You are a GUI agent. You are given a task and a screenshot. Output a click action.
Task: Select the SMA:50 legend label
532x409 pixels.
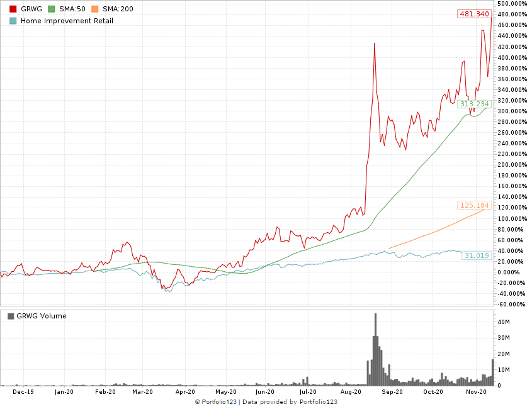point(72,9)
